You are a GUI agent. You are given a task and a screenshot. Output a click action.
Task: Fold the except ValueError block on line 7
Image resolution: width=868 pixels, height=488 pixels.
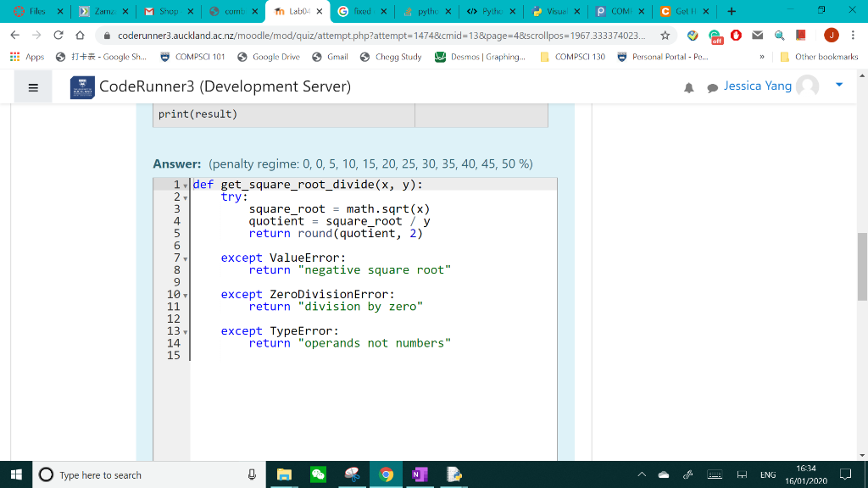[186, 258]
